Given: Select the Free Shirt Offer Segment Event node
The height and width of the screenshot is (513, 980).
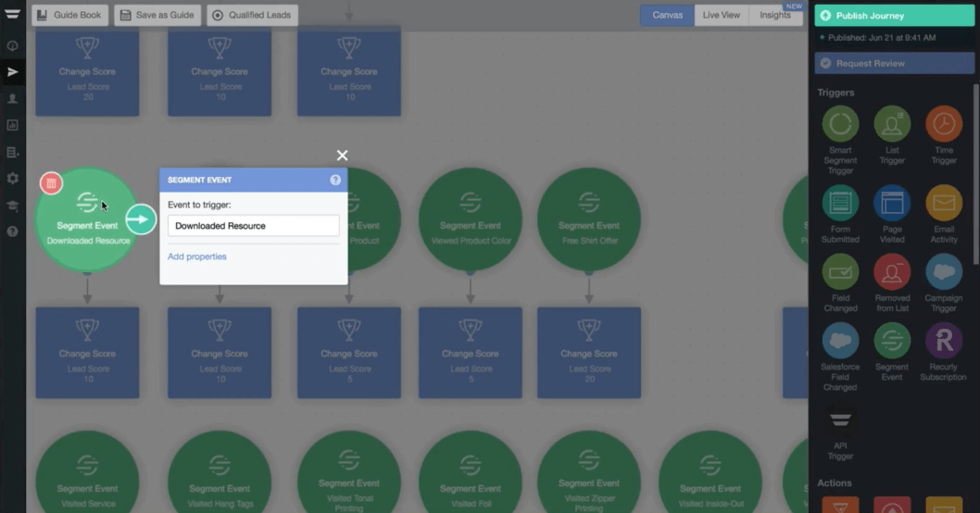Looking at the screenshot, I should 589,220.
